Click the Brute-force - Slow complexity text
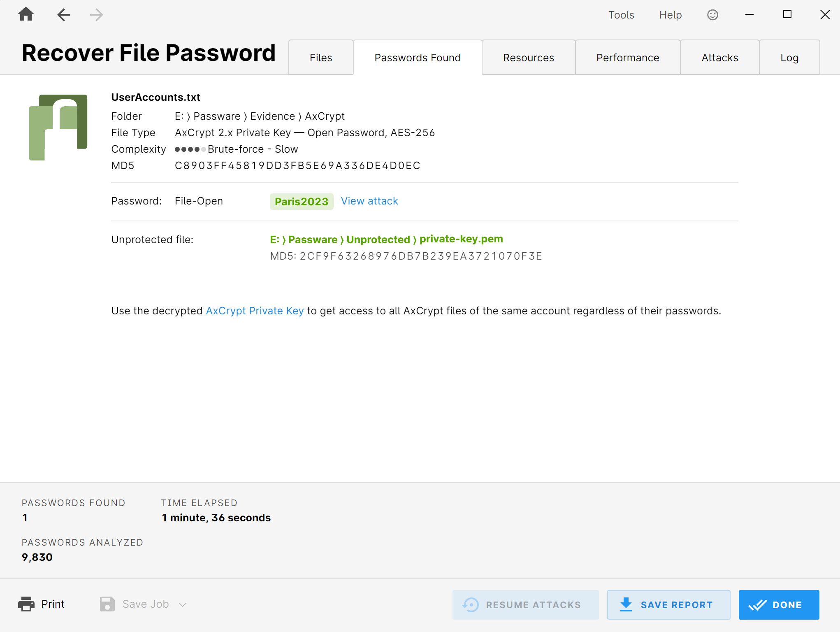840x632 pixels. point(253,149)
